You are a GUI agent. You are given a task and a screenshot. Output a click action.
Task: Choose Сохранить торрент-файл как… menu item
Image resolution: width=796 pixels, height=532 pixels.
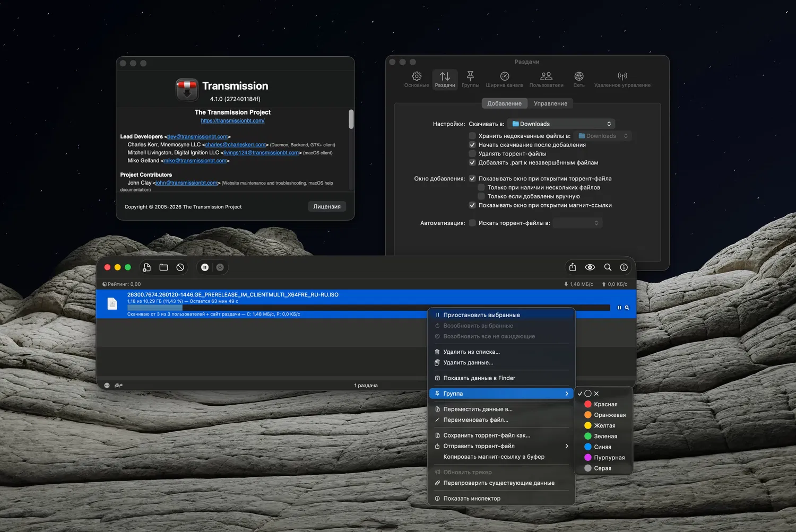pyautogui.click(x=501, y=435)
